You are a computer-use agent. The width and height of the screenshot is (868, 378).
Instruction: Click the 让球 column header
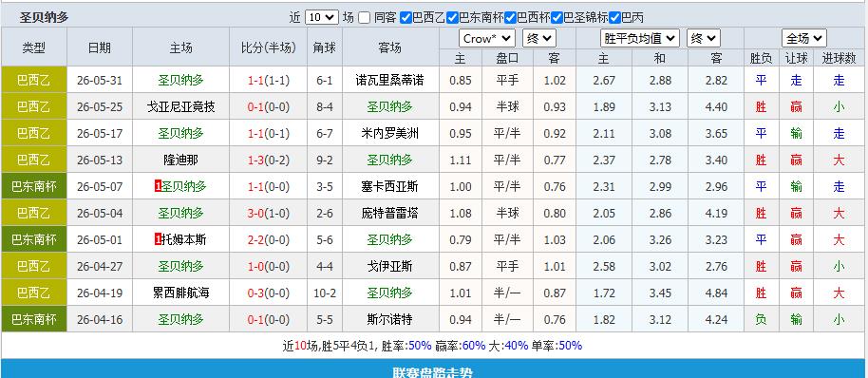point(797,58)
